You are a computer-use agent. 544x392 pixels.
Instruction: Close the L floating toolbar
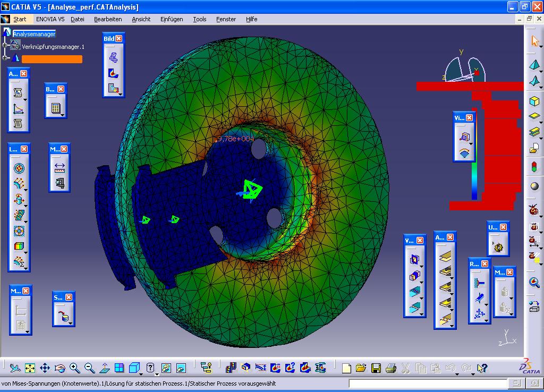24,149
